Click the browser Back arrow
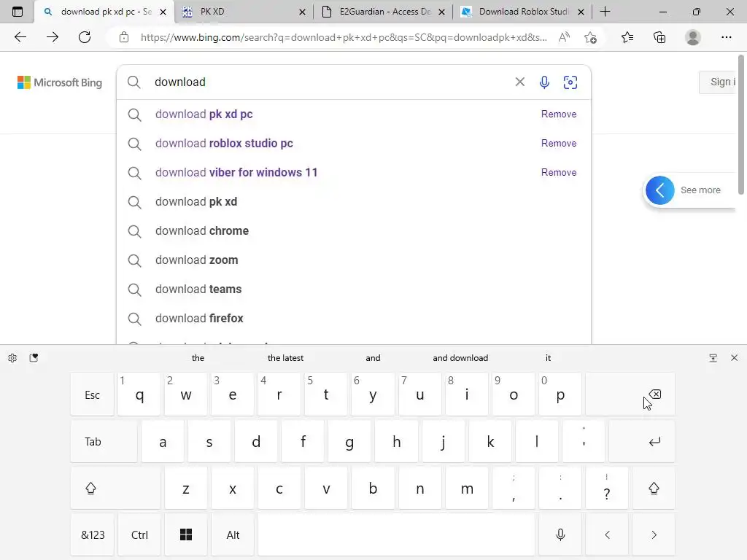The height and width of the screenshot is (560, 747). [20, 37]
